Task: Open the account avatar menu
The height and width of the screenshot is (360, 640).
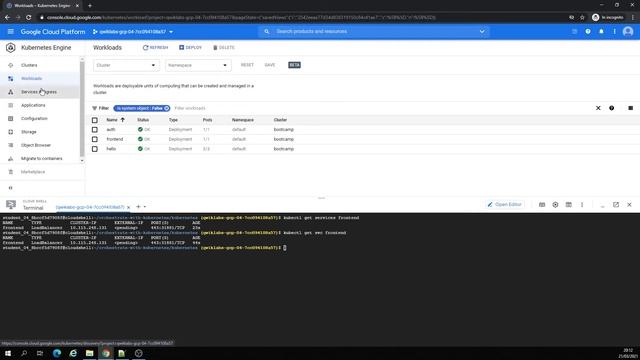Action: pos(628,31)
